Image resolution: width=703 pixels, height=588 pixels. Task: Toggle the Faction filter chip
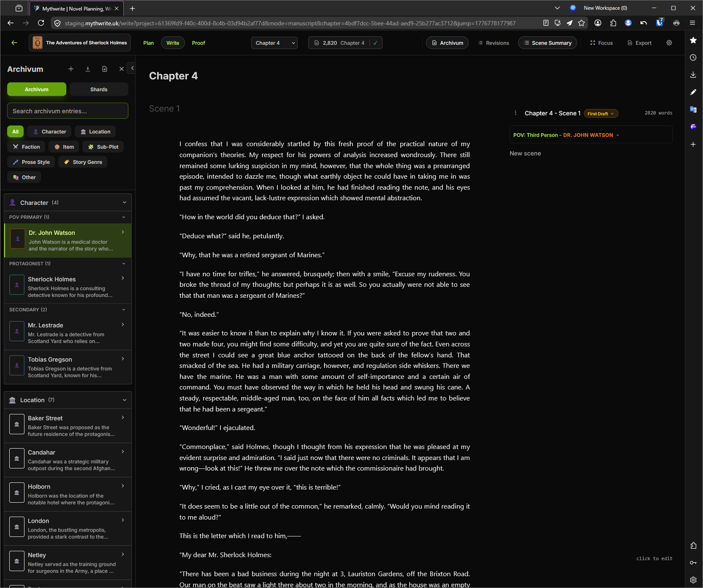pyautogui.click(x=26, y=147)
